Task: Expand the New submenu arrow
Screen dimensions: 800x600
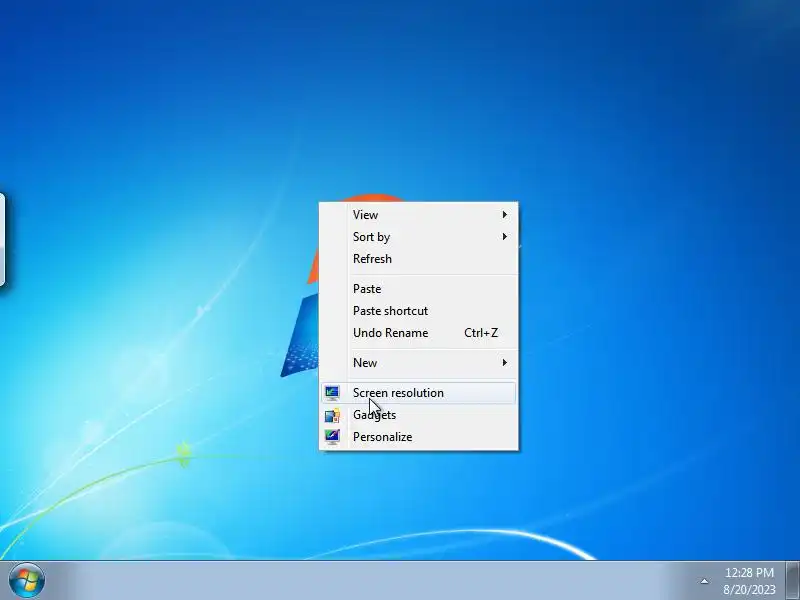Action: (505, 363)
